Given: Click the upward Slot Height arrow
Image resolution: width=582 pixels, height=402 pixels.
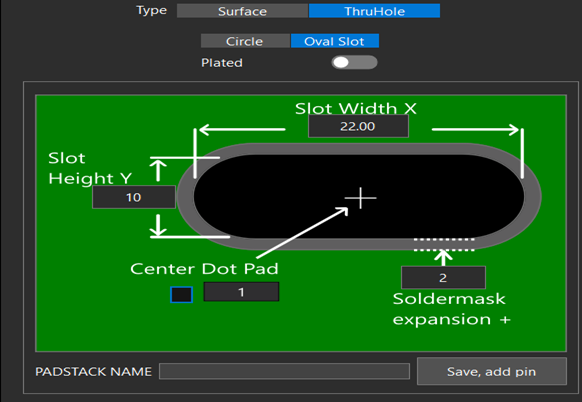Looking at the screenshot, I should pyautogui.click(x=158, y=171).
